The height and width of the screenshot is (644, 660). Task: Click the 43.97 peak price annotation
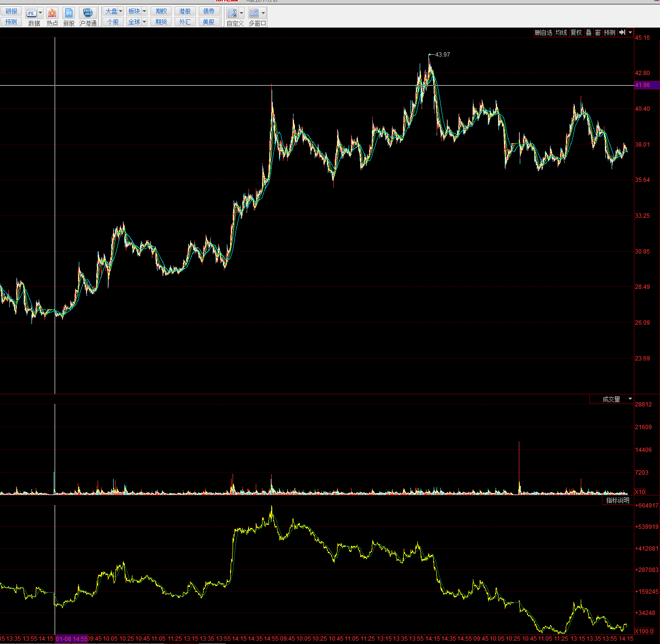pos(442,55)
